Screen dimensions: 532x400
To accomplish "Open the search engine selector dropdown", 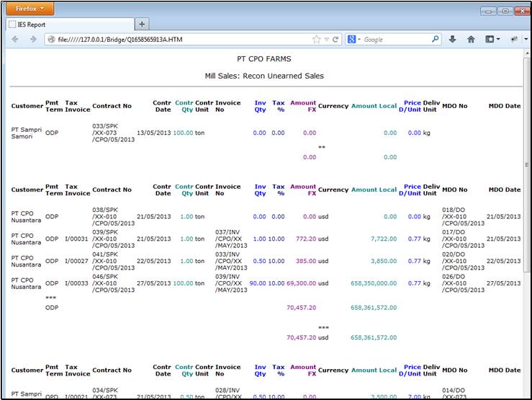I will pos(353,40).
